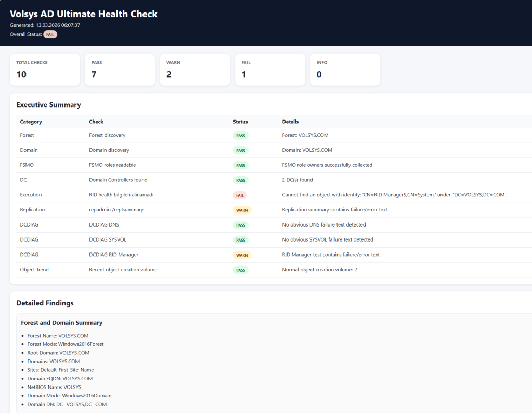Screen dimensions: 532x413
Task: Select the Pass count summary card
Action: (120, 69)
